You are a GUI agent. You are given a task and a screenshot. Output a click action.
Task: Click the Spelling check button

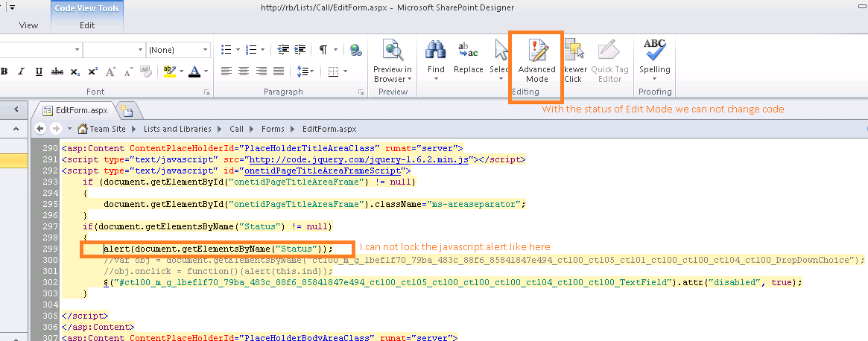tap(655, 61)
